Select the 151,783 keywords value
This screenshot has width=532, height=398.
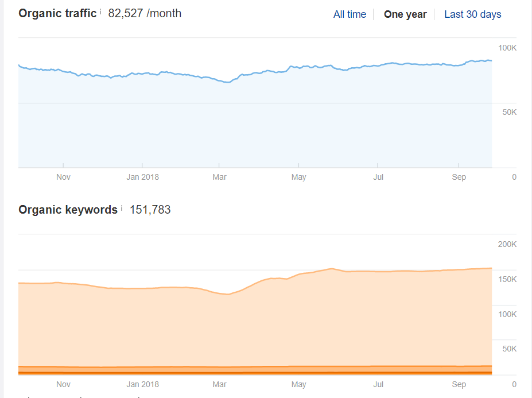click(150, 210)
